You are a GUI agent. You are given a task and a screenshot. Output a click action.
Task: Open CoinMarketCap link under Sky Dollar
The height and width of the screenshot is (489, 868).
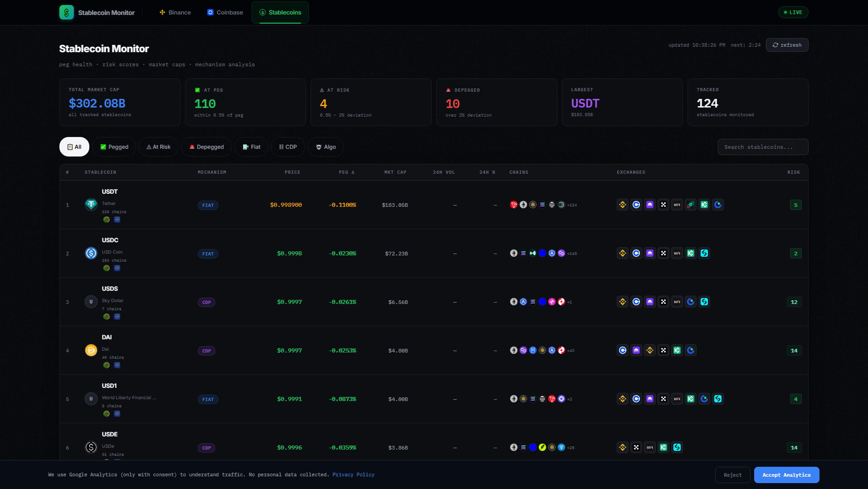pos(117,317)
